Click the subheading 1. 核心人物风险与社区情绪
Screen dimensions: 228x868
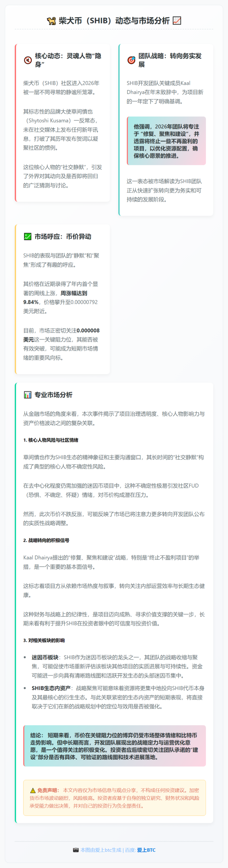(x=51, y=440)
